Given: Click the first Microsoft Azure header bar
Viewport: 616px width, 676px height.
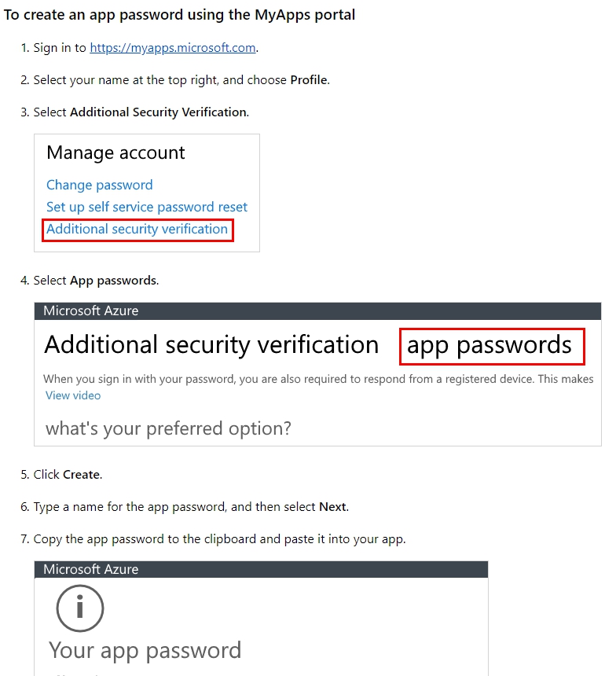Looking at the screenshot, I should click(x=317, y=310).
